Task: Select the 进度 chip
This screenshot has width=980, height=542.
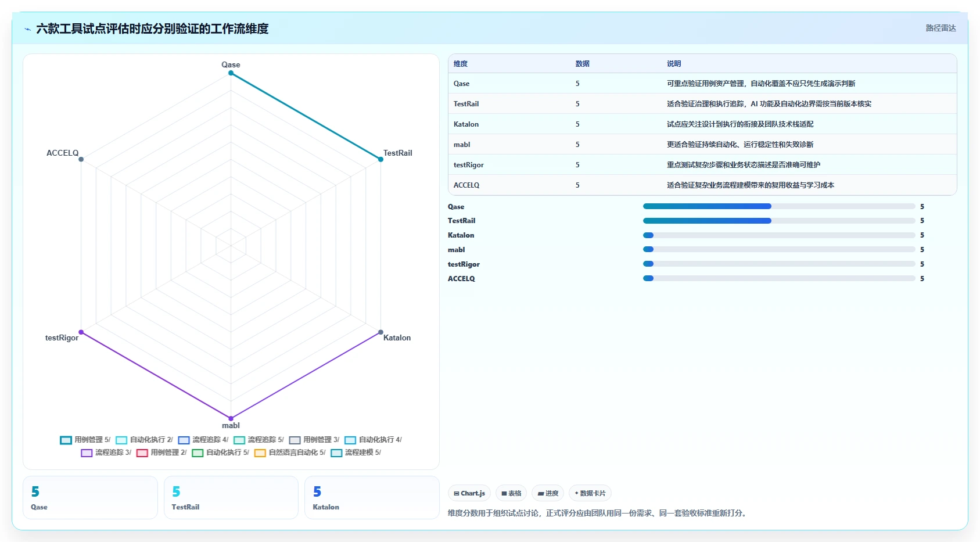Action: click(548, 493)
